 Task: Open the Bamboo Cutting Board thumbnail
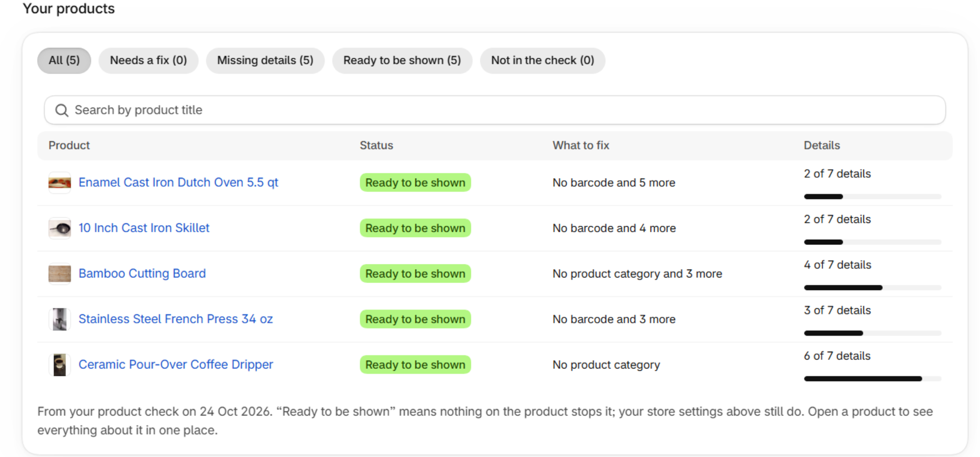coord(60,274)
